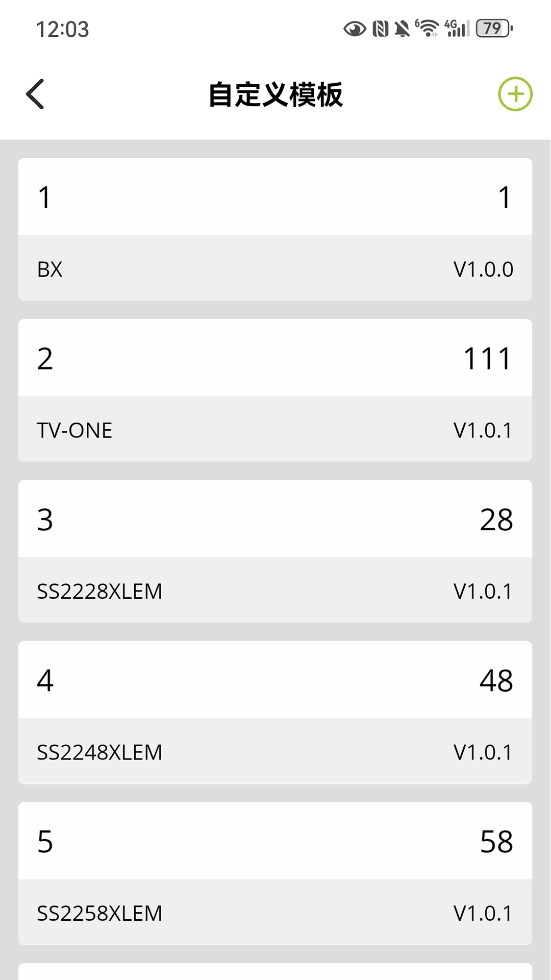Open template 3 numbered 28

click(275, 519)
